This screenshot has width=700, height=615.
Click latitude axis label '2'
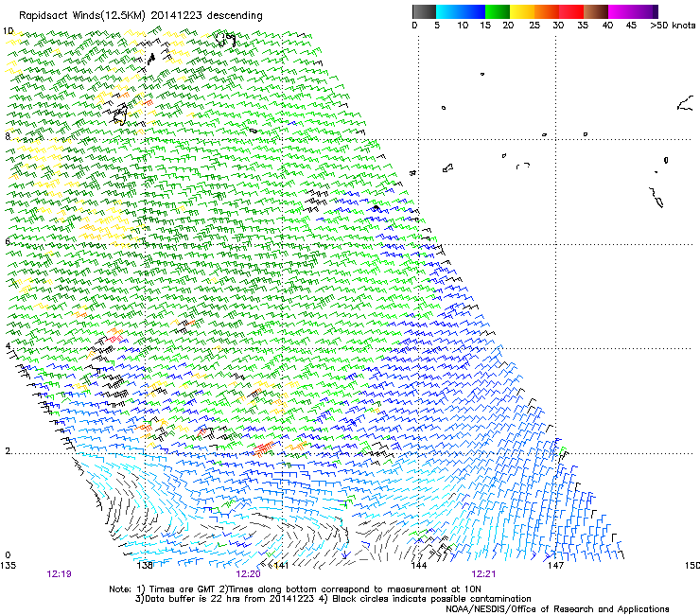coord(8,451)
